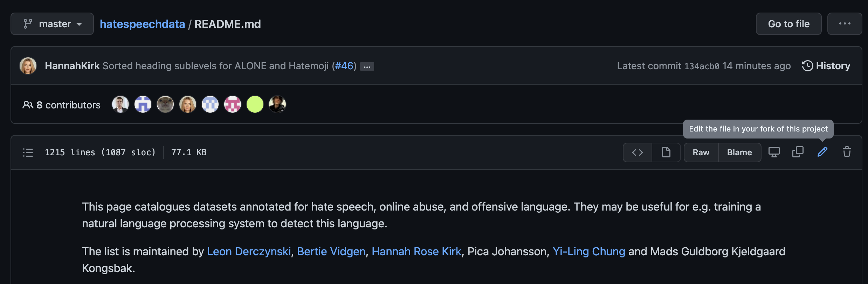This screenshot has width=868, height=284.
Task: Click HannahKirk author avatar
Action: pyautogui.click(x=28, y=66)
